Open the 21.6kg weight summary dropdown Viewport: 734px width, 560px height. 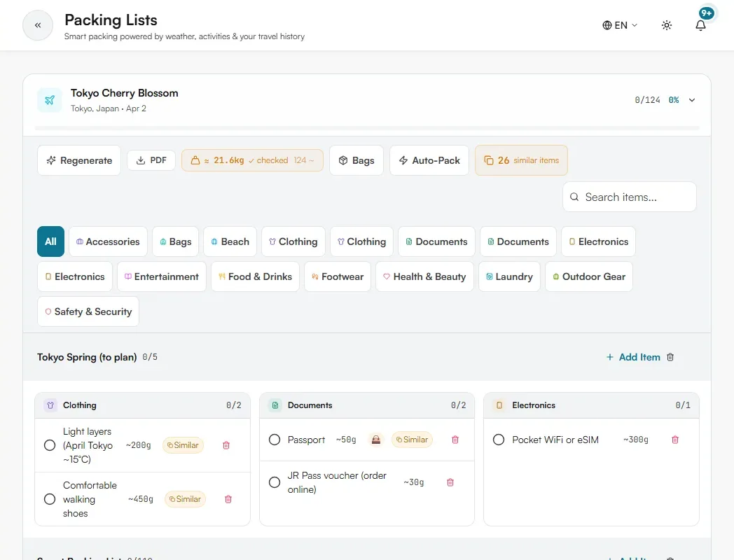point(252,160)
